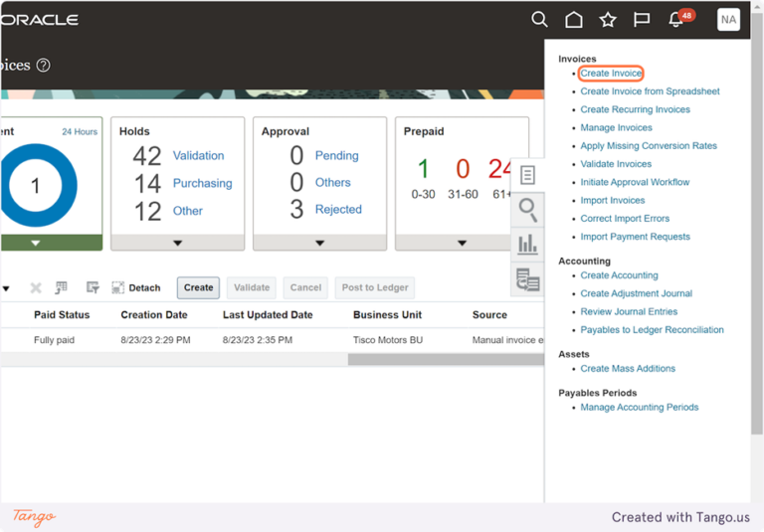Screen dimensions: 764x532
Task: Open Favorites star icon
Action: 608,20
